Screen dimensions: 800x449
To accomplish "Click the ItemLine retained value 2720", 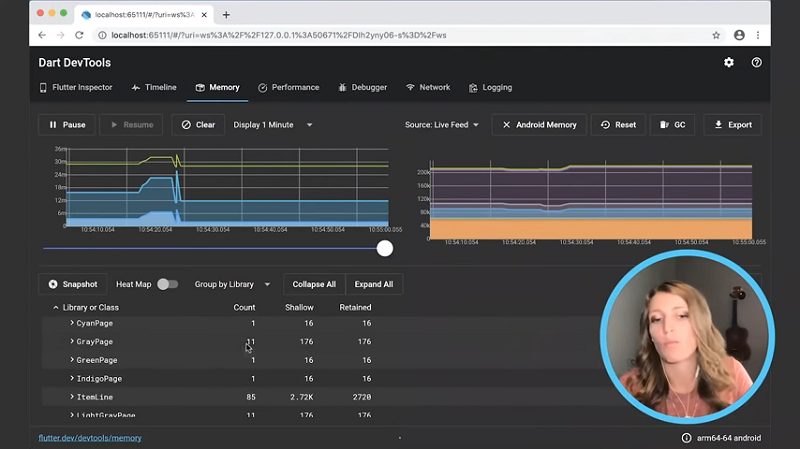I will (362, 397).
